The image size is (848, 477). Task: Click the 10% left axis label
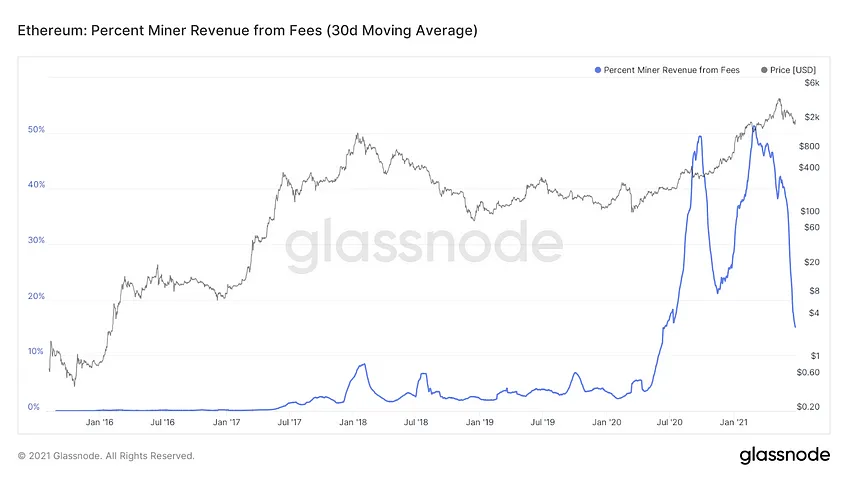(36, 352)
